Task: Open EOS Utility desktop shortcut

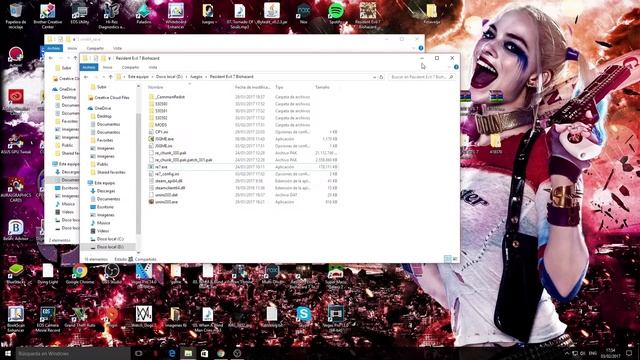Action: 80,14
